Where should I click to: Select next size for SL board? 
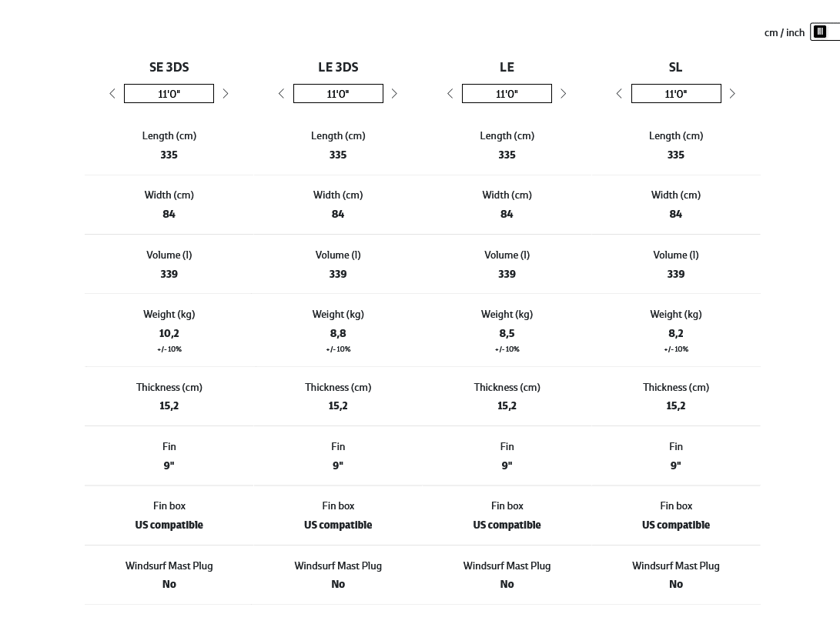point(732,94)
